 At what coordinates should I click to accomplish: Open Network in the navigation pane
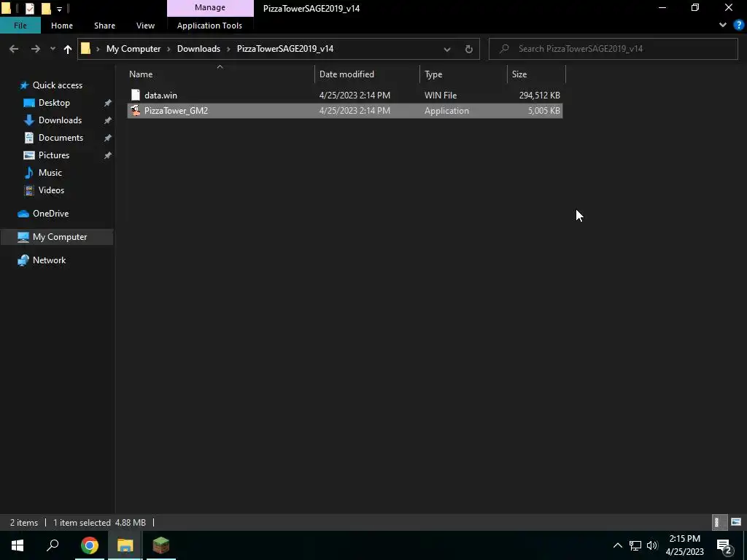[49, 260]
